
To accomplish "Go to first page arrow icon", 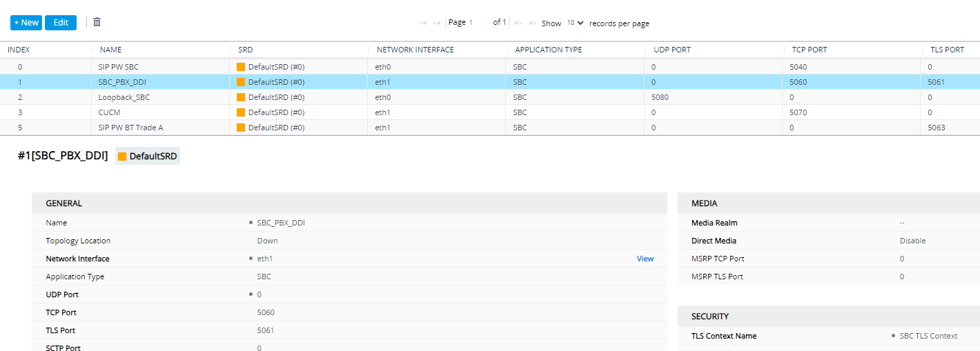I will click(x=424, y=23).
